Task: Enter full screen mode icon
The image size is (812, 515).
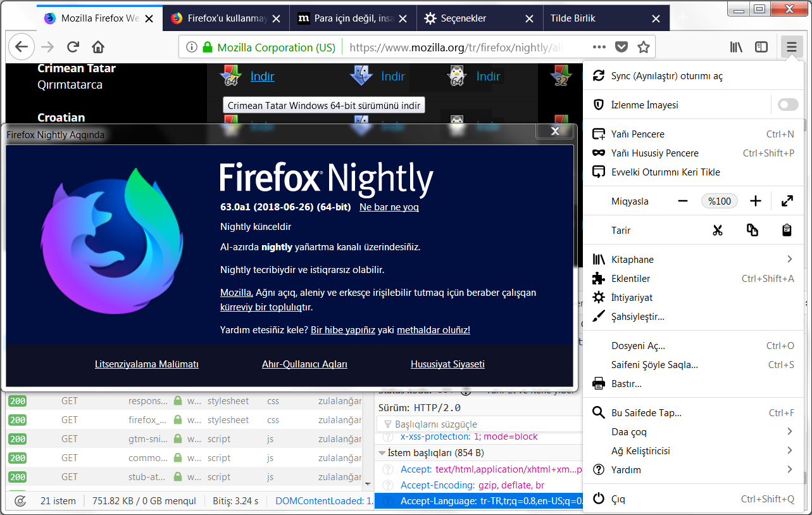Action: coord(787,201)
